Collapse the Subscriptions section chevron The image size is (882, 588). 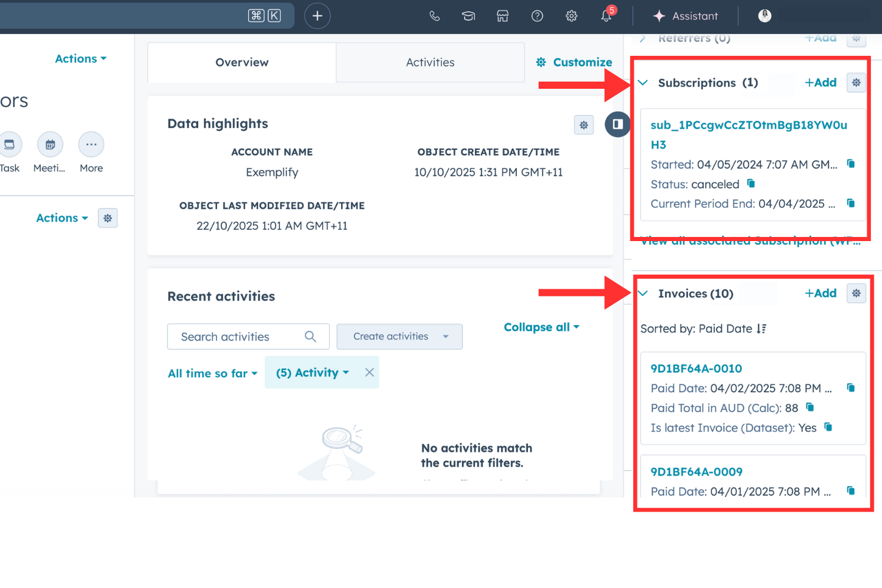[x=643, y=83]
